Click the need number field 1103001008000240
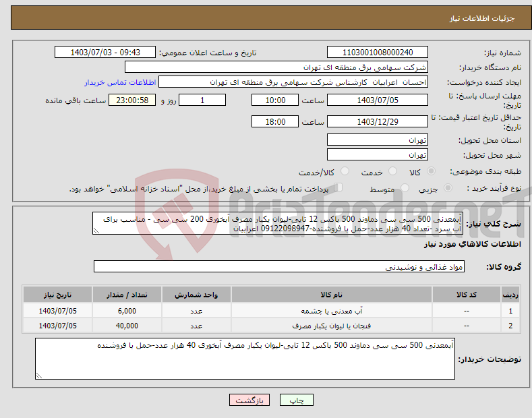The image size is (532, 418). tap(378, 53)
